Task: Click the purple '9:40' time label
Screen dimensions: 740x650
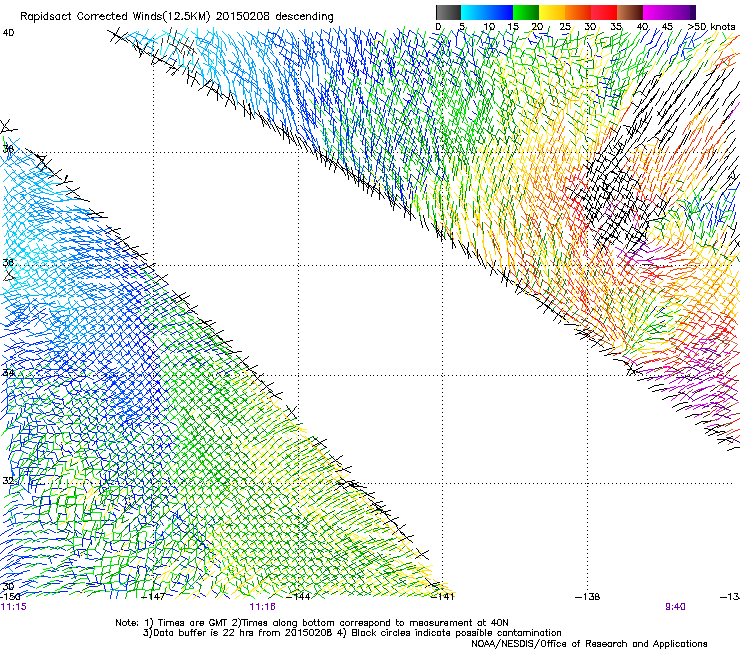Action: coord(675,607)
